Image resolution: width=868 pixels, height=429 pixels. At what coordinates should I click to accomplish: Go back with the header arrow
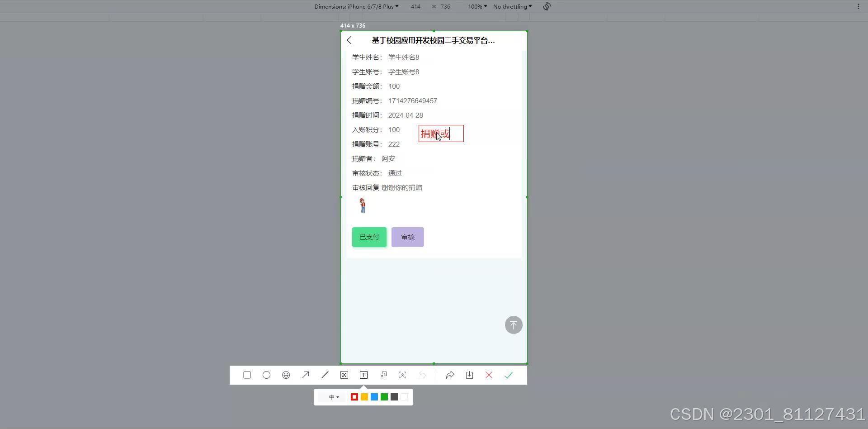click(x=349, y=40)
